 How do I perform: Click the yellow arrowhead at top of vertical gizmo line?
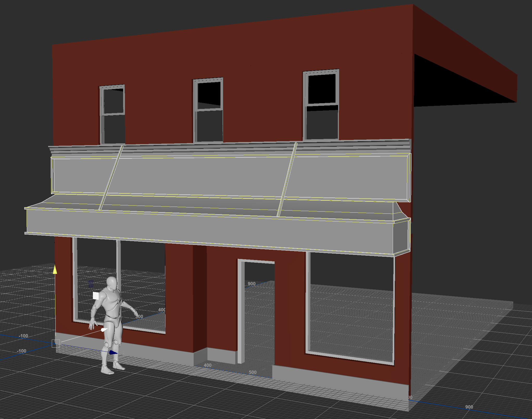click(x=55, y=270)
